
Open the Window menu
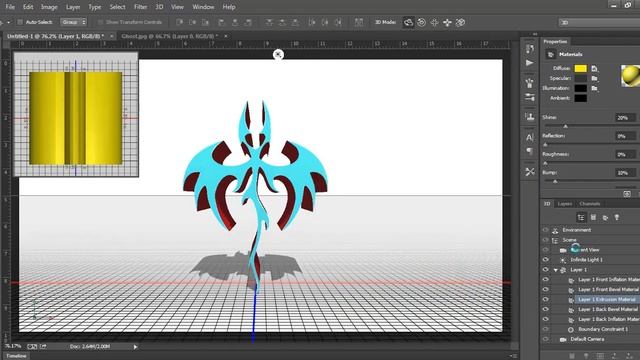pyautogui.click(x=203, y=7)
